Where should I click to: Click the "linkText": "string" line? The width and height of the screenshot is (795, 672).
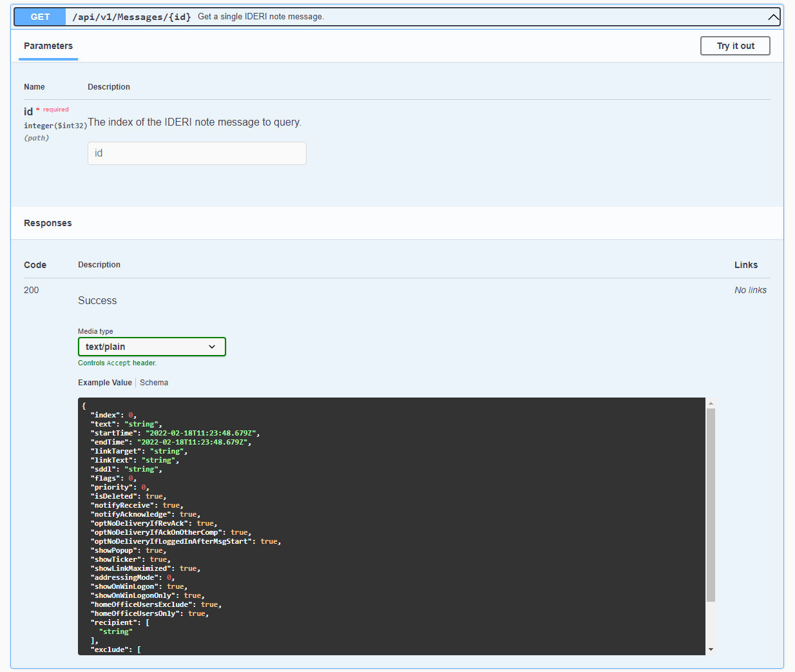[x=135, y=460]
